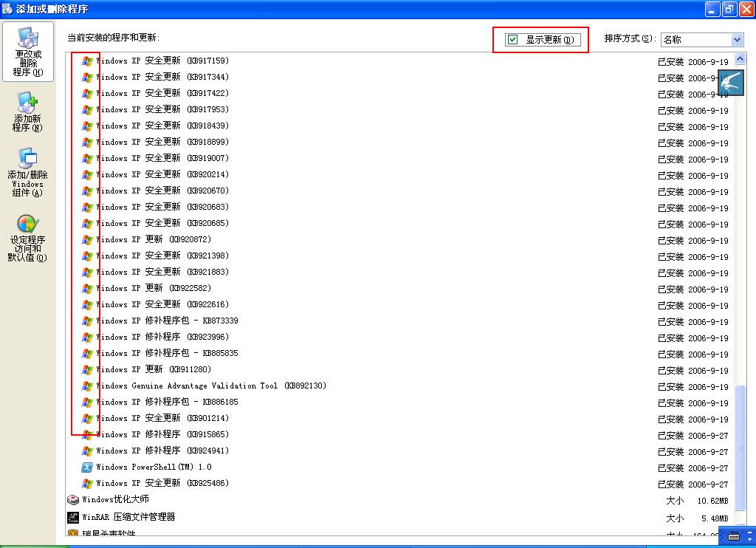Select the Windows优化大师 entry text

pyautogui.click(x=115, y=499)
